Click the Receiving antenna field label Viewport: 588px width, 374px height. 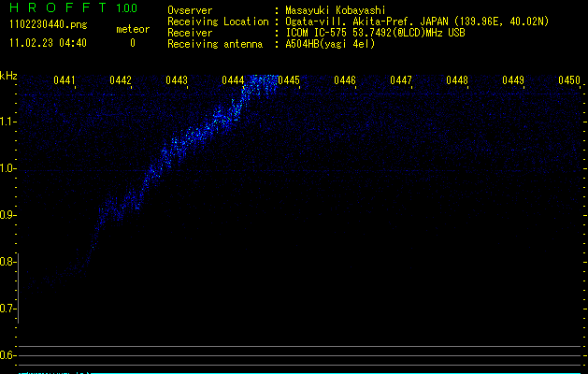(x=215, y=44)
